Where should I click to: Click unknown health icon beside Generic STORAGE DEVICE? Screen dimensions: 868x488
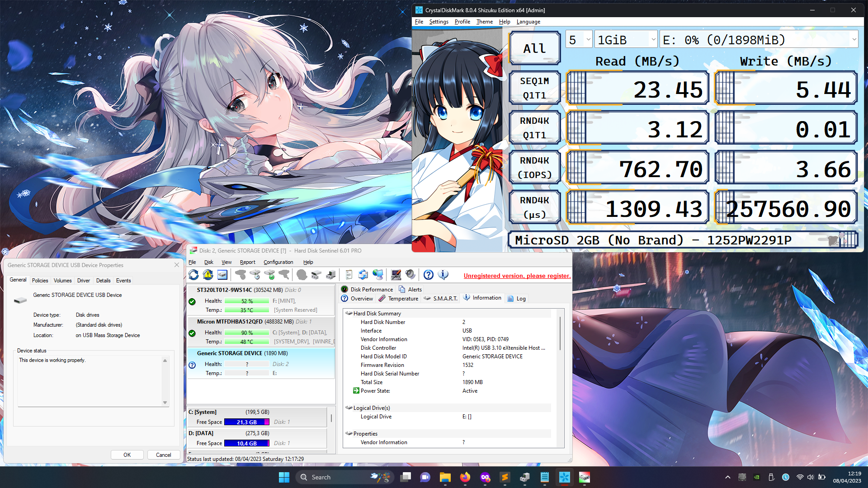pyautogui.click(x=192, y=365)
